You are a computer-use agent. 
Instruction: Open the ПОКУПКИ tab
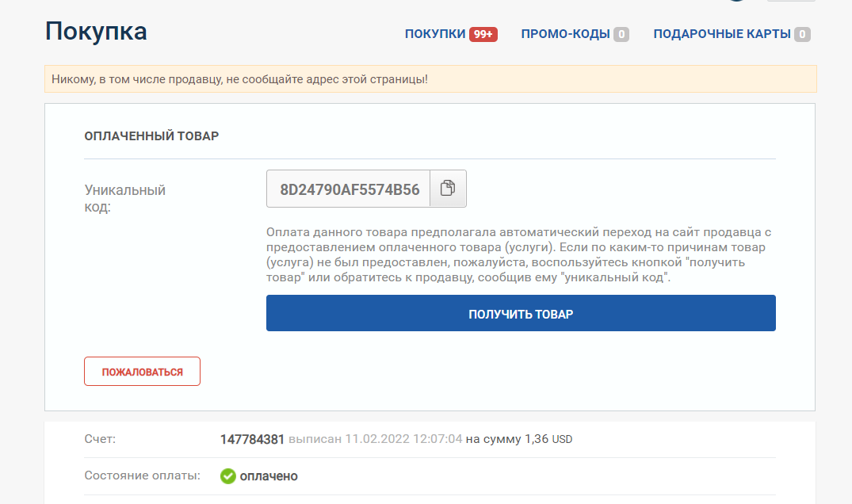click(x=435, y=34)
